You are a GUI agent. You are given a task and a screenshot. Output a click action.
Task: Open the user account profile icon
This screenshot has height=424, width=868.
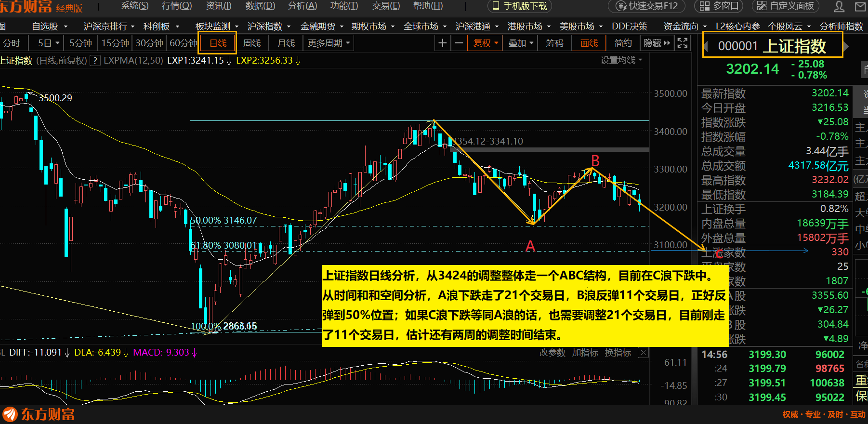pyautogui.click(x=839, y=6)
